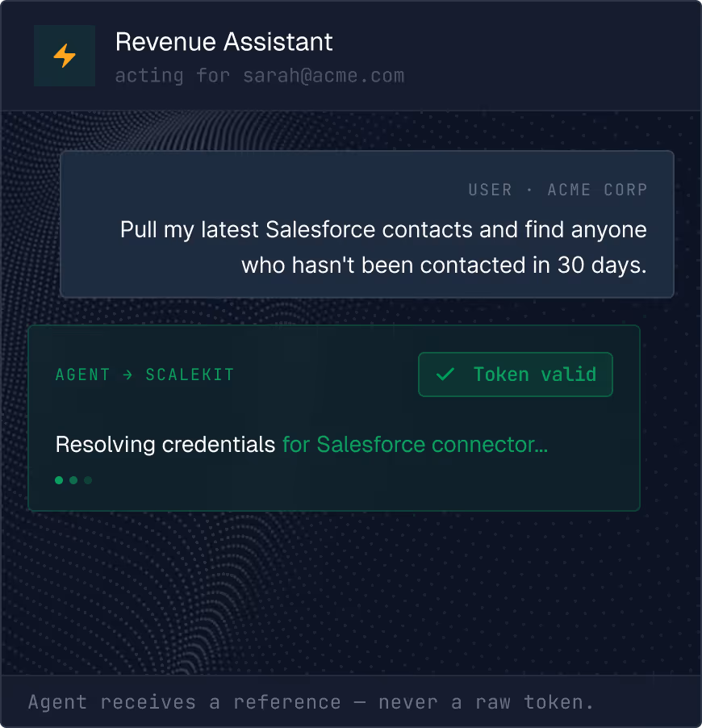
Task: Click the word 'valid' in token badge
Action: [569, 374]
